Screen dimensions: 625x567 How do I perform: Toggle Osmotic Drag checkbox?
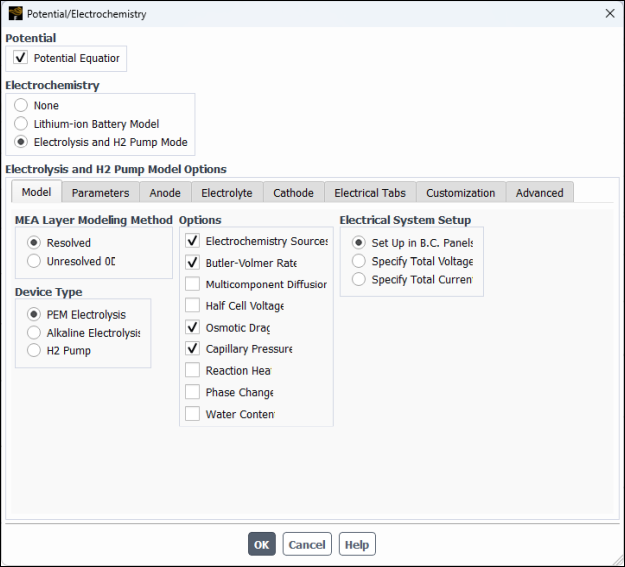pos(193,327)
